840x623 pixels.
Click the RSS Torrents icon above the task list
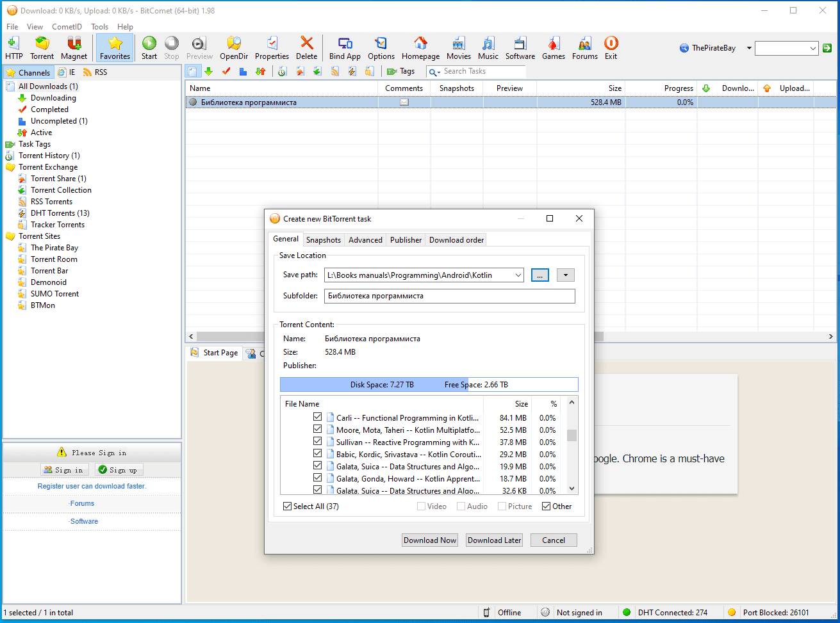(x=334, y=71)
